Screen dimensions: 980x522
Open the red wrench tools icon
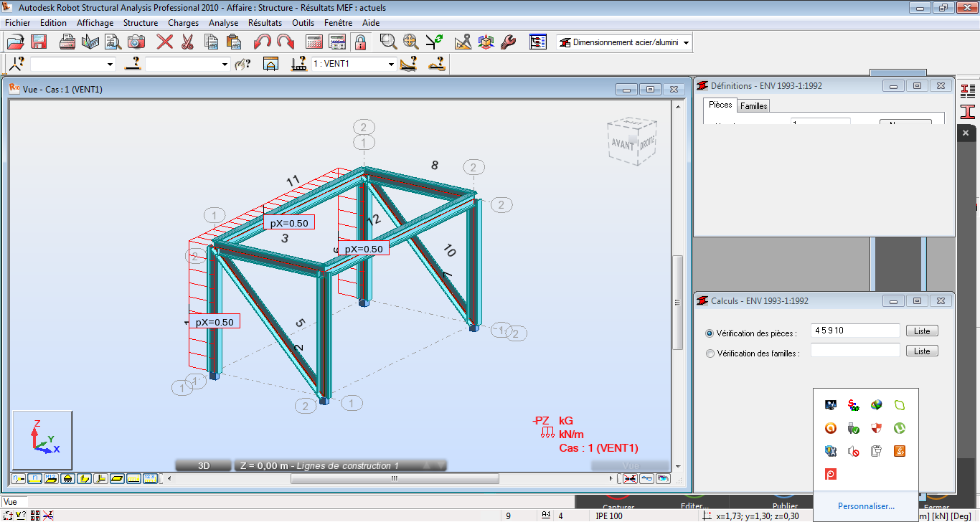coord(508,42)
